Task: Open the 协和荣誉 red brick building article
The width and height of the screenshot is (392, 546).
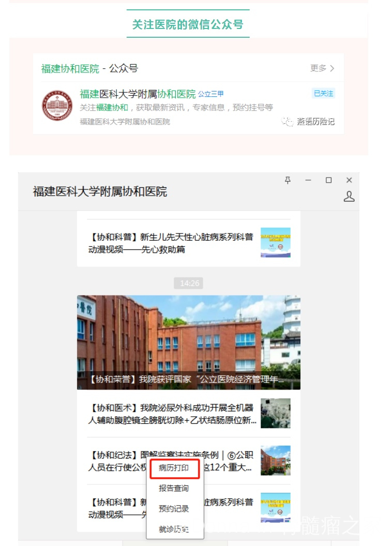Action: 189,342
